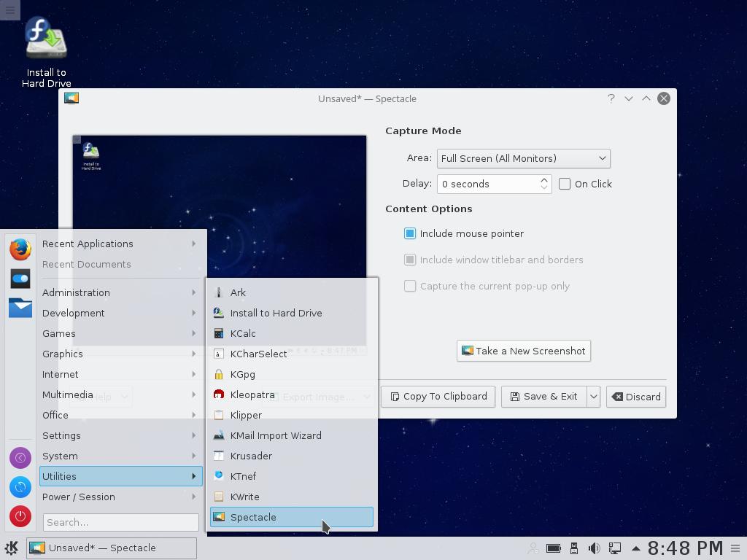Click the faded user notifications tray icon
747x560 pixels.
pos(533,548)
